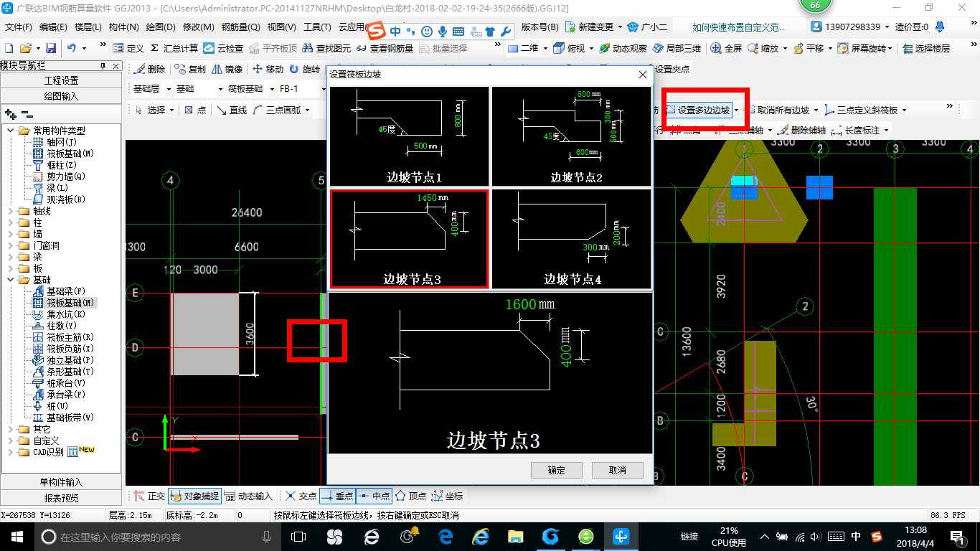Image resolution: width=980 pixels, height=551 pixels.
Task: Pin the 模块导航栏 panel
Action: (103, 66)
